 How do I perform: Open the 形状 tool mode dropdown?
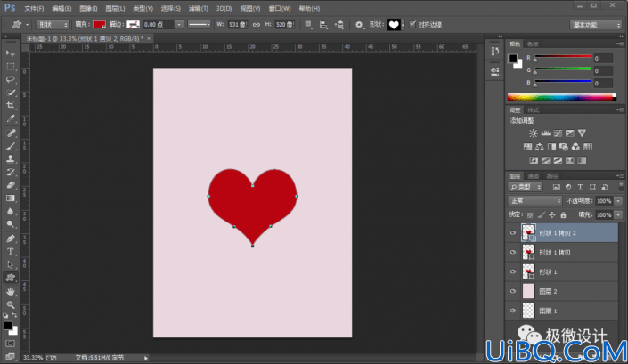click(53, 24)
